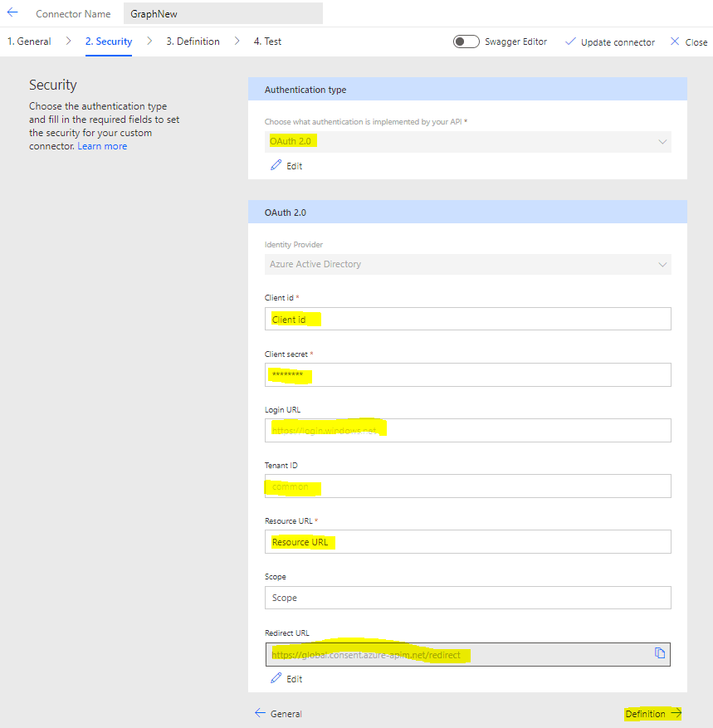Go to the 4. Test tab

pos(267,42)
